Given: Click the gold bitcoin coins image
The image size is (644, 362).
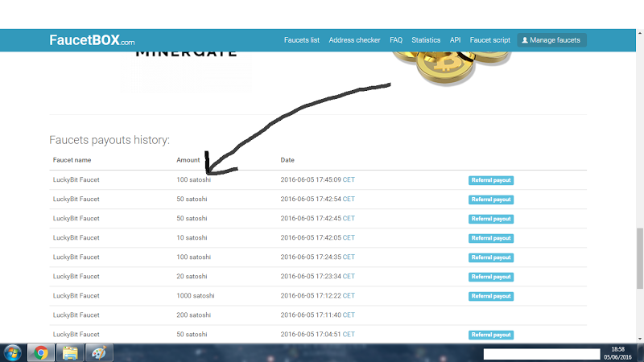Looking at the screenshot, I should pyautogui.click(x=451, y=64).
